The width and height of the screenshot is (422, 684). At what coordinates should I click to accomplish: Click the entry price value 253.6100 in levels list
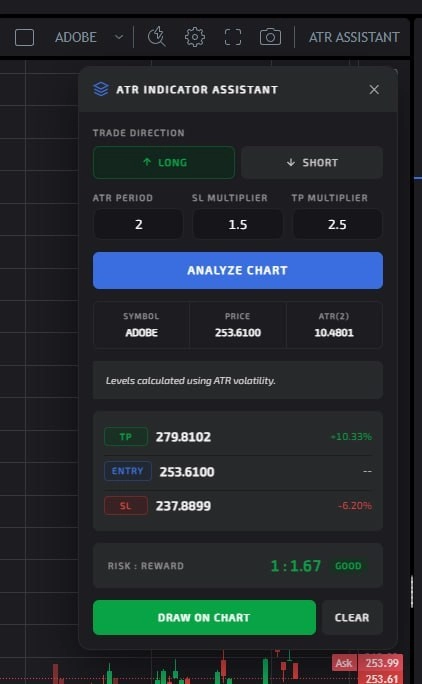point(187,472)
